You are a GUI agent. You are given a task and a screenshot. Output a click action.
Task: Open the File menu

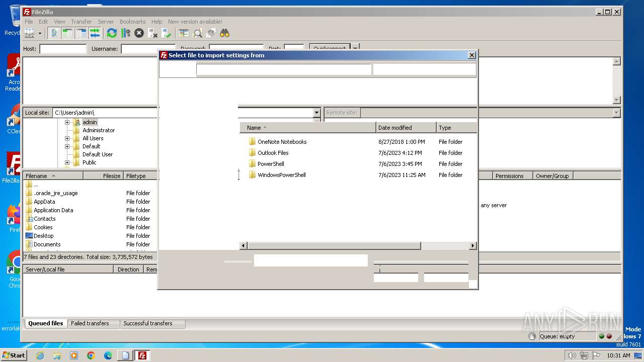point(29,22)
